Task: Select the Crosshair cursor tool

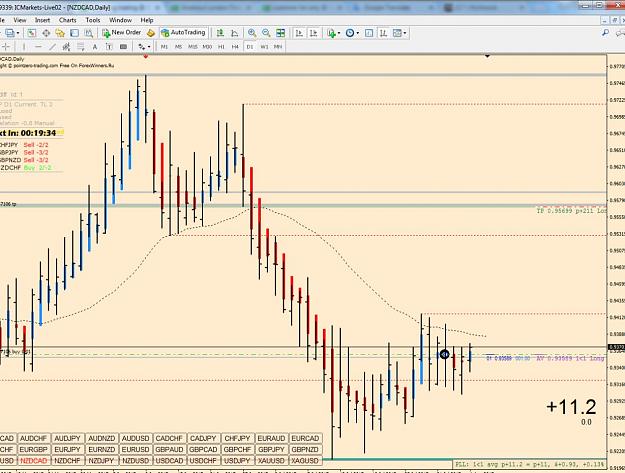Action: [6, 47]
